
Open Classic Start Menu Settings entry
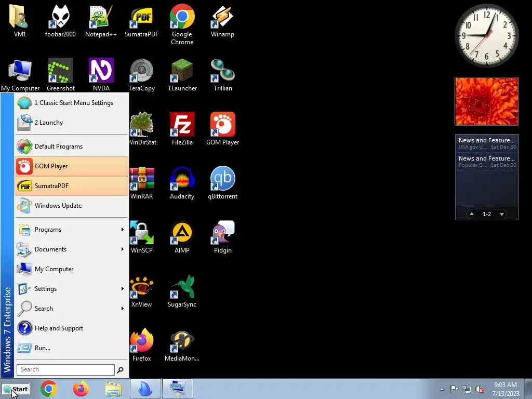(72, 103)
